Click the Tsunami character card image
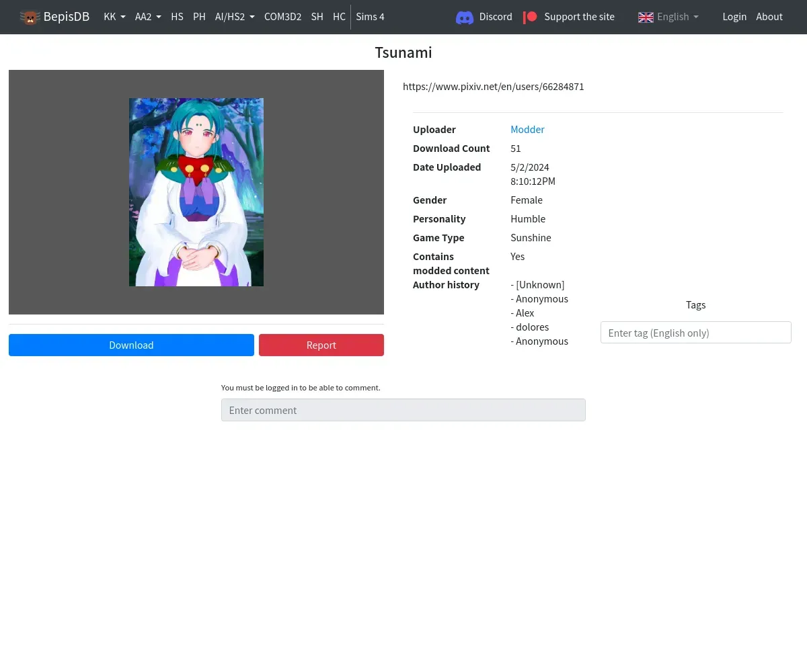 (x=196, y=192)
